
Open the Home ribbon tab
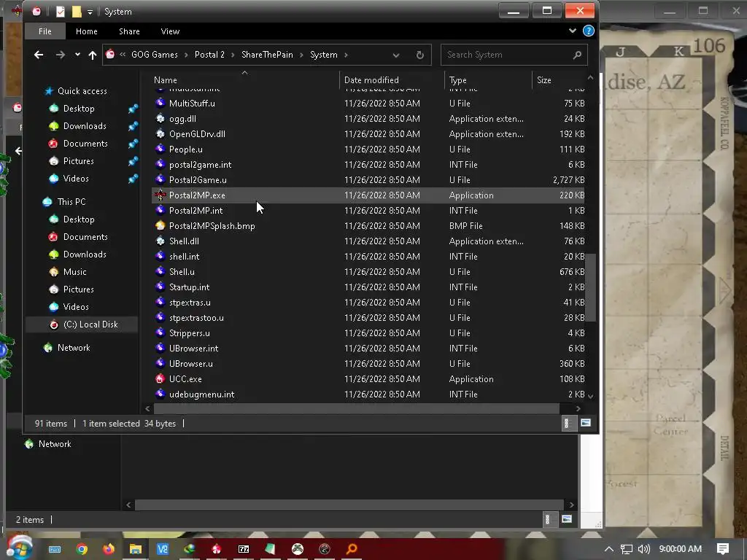tap(86, 31)
